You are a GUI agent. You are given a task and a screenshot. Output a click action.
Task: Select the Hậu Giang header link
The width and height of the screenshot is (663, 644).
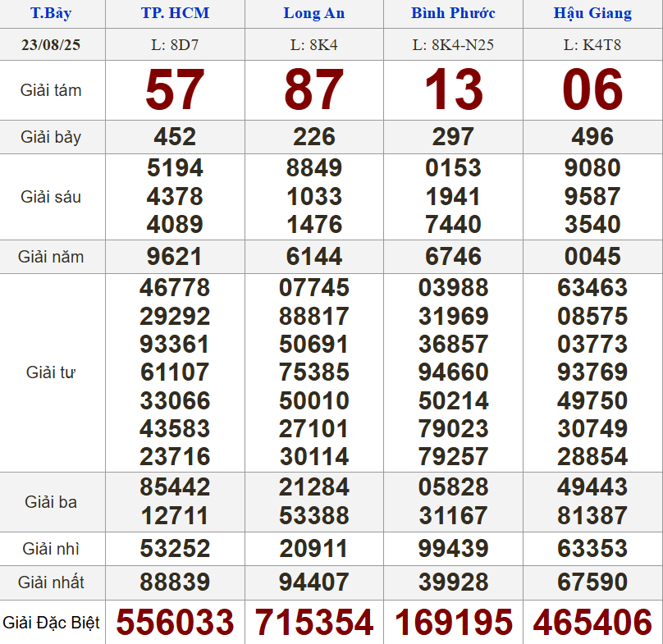(x=592, y=13)
